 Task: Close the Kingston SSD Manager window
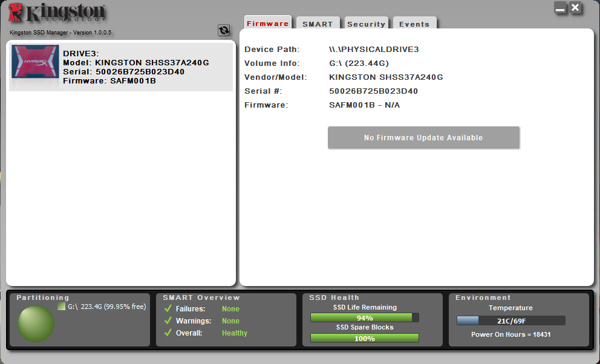[576, 8]
